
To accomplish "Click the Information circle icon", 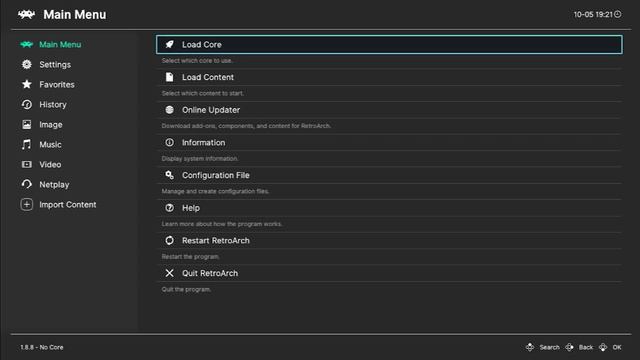I will pos(169,142).
